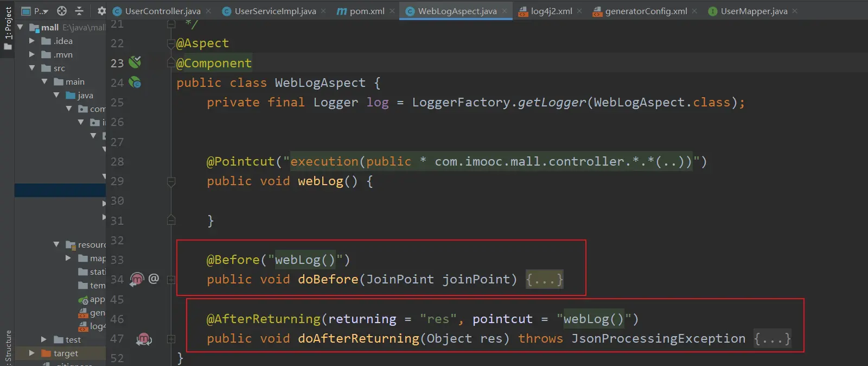Click the @ annotation gutter marker on line 34
Image resolution: width=868 pixels, height=366 pixels.
(154, 279)
